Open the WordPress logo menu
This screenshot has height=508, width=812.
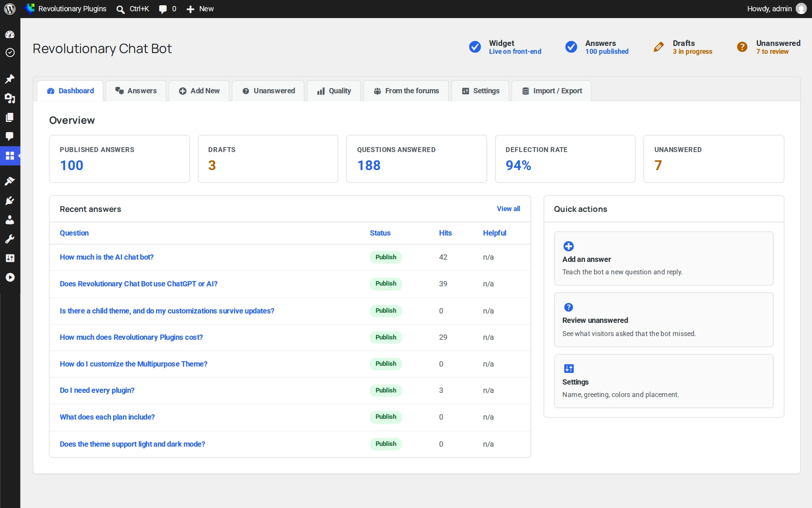(x=10, y=9)
